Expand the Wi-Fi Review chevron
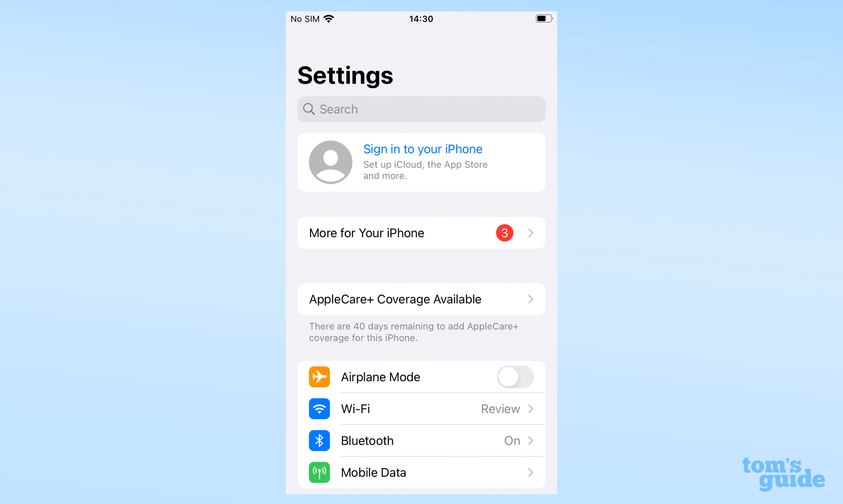 coord(530,409)
